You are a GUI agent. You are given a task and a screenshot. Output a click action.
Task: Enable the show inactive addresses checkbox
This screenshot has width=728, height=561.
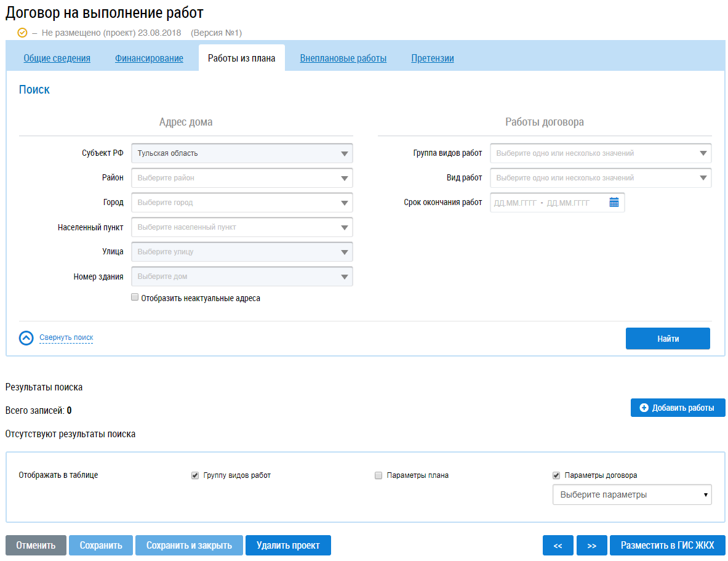135,297
